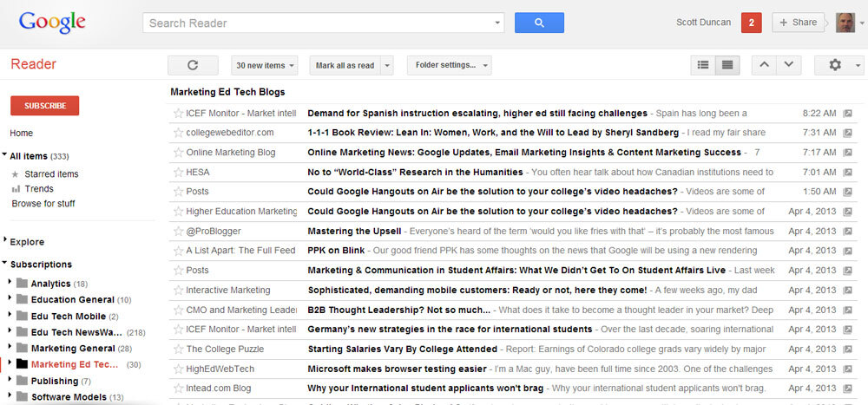Open original icon for Online Marketing News row
Viewport: 868px width, 405px height.
(847, 153)
